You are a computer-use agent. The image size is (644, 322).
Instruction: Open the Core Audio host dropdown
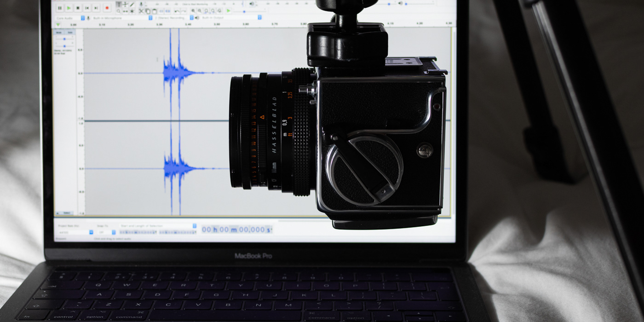coord(70,18)
